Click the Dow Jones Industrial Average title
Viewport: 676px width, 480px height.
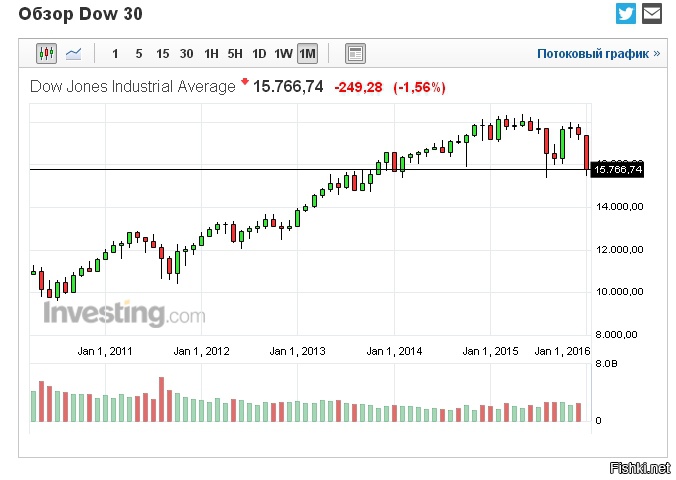click(133, 86)
